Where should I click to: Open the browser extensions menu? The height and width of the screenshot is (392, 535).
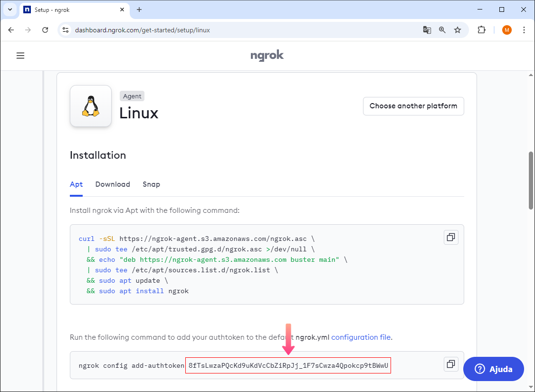481,30
